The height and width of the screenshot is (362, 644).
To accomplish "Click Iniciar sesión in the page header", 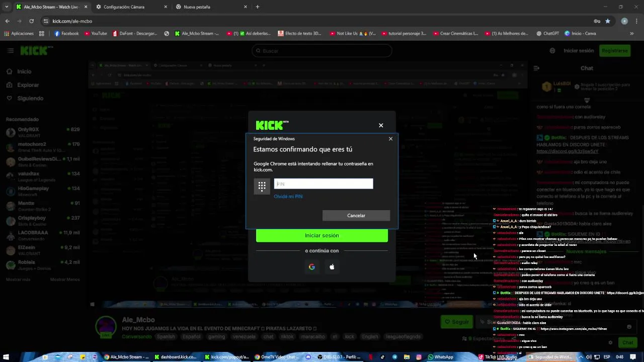I will pyautogui.click(x=579, y=51).
